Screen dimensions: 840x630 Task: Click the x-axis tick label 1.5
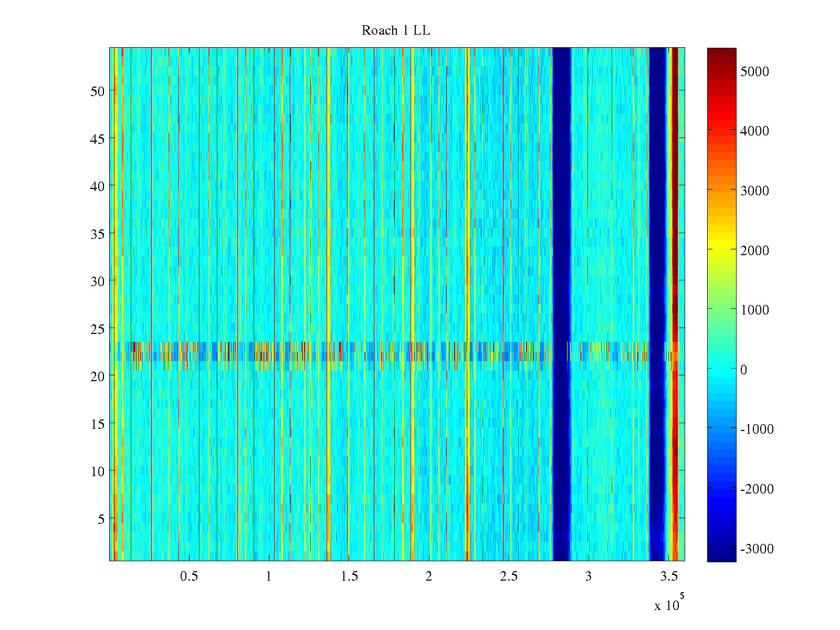tap(349, 576)
